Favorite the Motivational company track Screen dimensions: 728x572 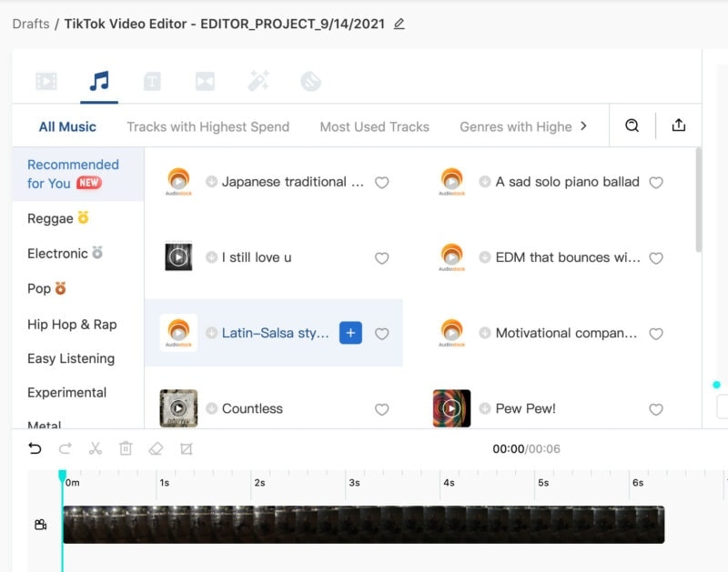[x=655, y=334]
